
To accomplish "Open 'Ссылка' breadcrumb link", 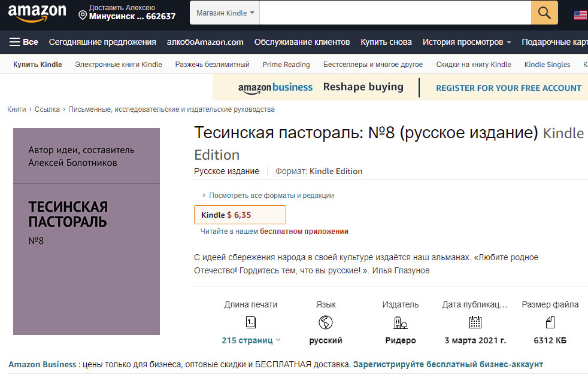I will 47,109.
